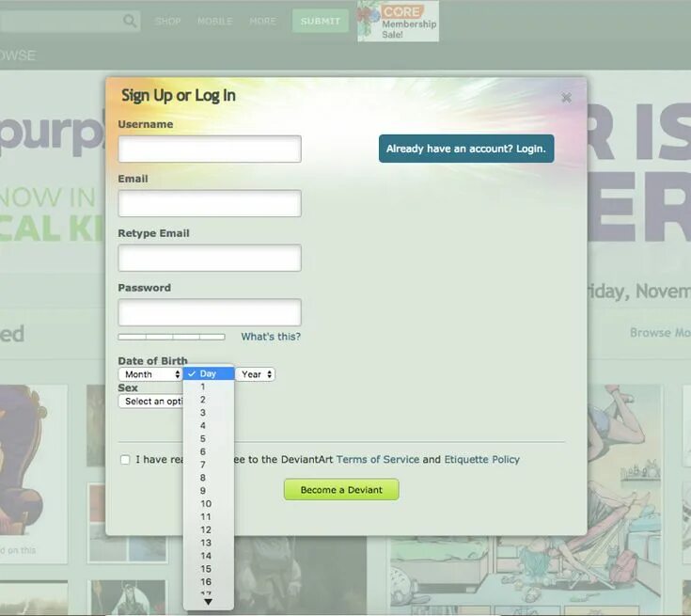The image size is (691, 616).
Task: Click the Become a Deviant button
Action: point(341,489)
